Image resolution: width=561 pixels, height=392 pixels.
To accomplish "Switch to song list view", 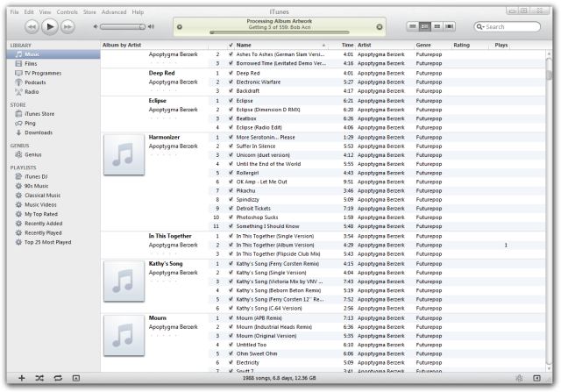I will click(413, 26).
